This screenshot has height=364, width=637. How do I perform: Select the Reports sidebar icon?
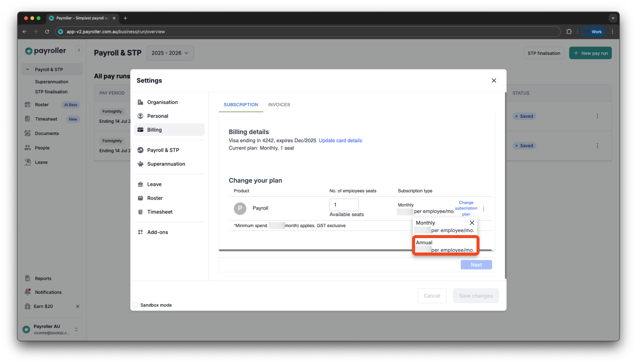point(27,278)
